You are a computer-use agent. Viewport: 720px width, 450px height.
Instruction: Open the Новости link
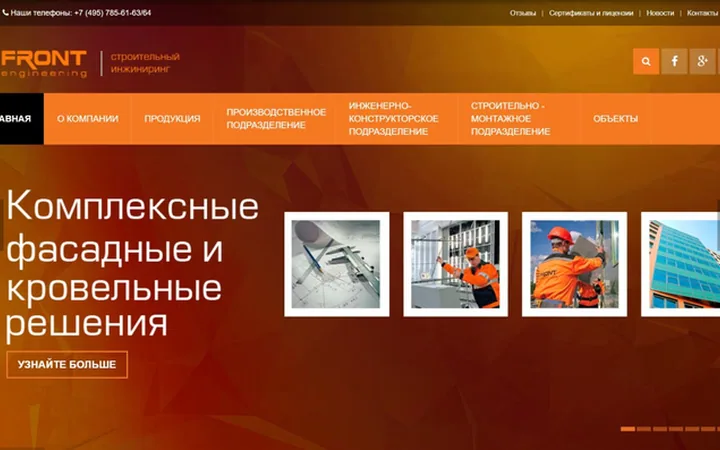(x=660, y=13)
